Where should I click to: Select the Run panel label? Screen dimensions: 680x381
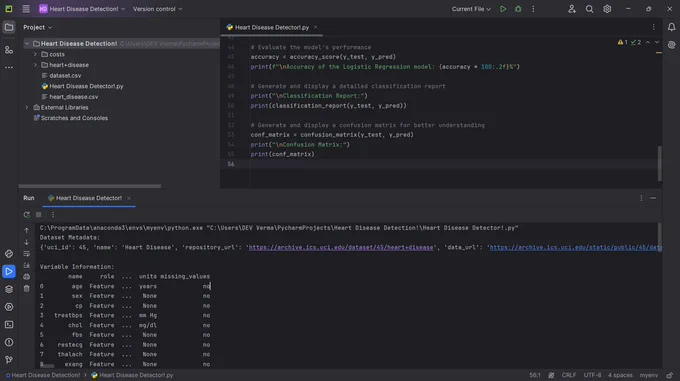pyautogui.click(x=29, y=198)
